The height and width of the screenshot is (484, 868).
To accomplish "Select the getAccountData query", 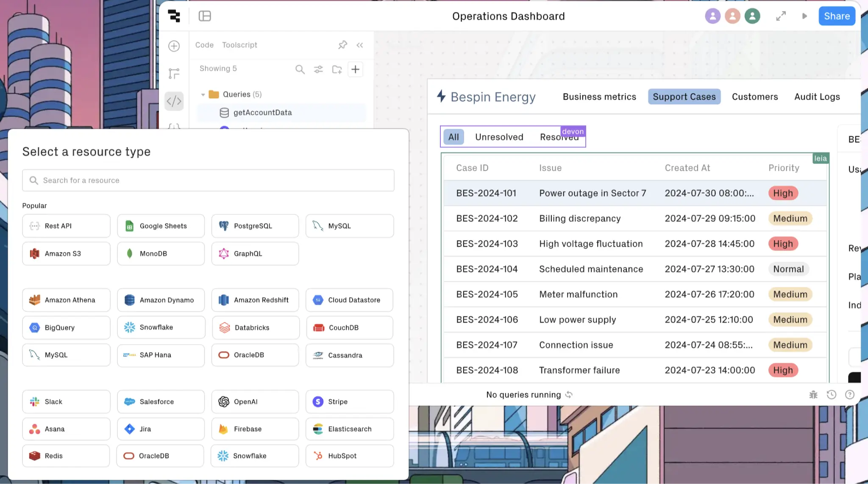I will pos(281,112).
